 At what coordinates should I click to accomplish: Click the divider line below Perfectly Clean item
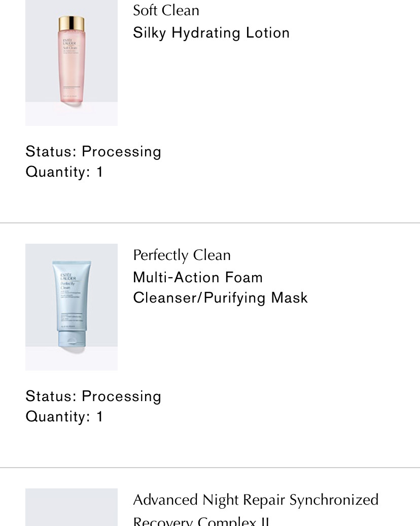coord(210,468)
